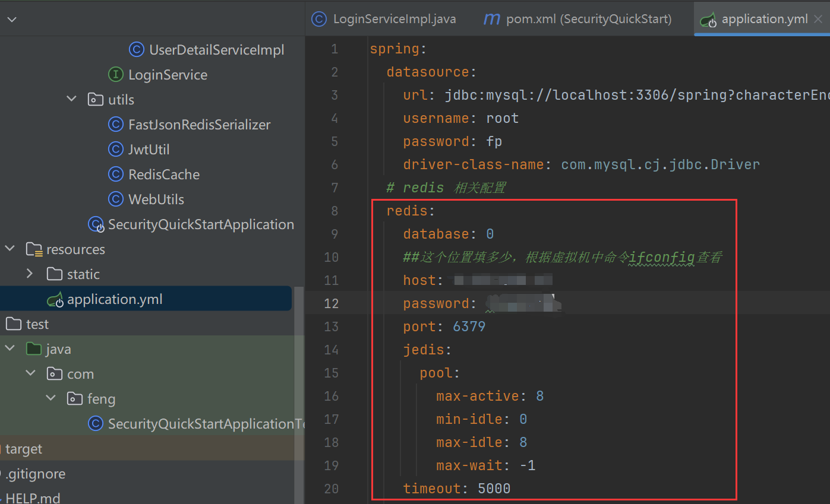Click the green java test root folder icon

coord(34,348)
